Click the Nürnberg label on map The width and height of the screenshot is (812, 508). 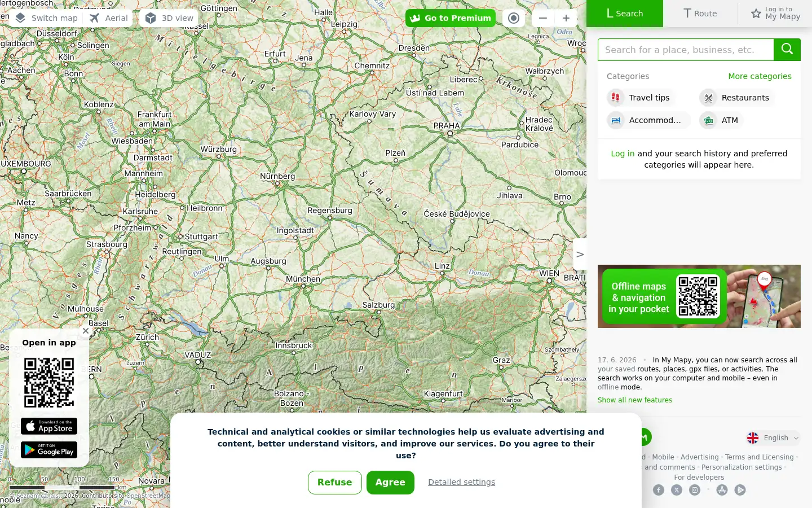coord(277,176)
